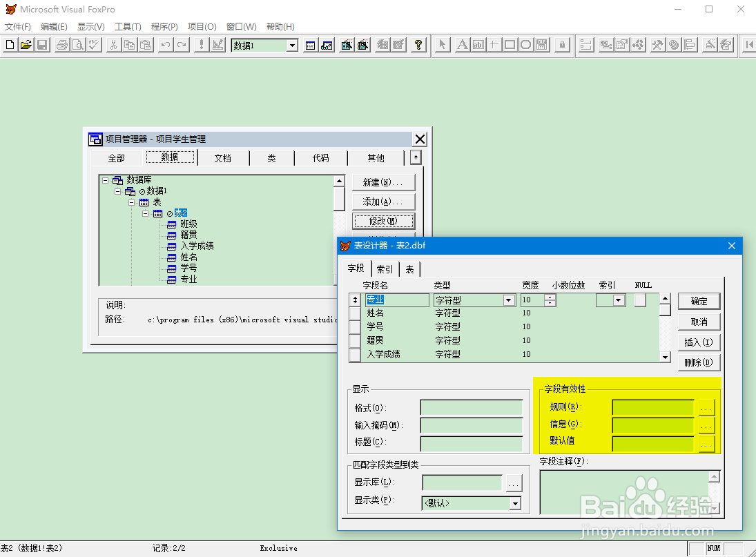
Task: Click the go-to-first record arrow icon
Action: pyautogui.click(x=749, y=46)
